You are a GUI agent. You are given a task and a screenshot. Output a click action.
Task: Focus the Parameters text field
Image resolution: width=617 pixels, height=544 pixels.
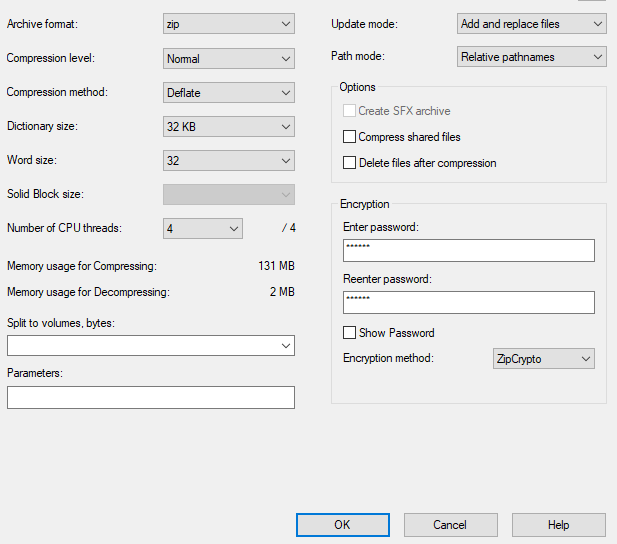[151, 397]
